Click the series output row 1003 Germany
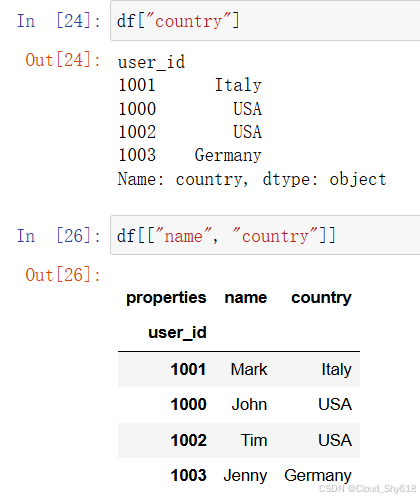 pos(190,155)
